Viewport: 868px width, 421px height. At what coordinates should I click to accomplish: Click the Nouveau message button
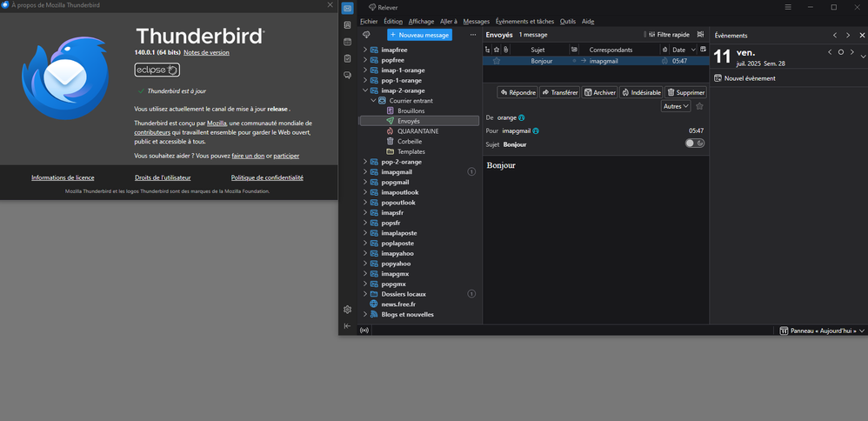tap(419, 35)
